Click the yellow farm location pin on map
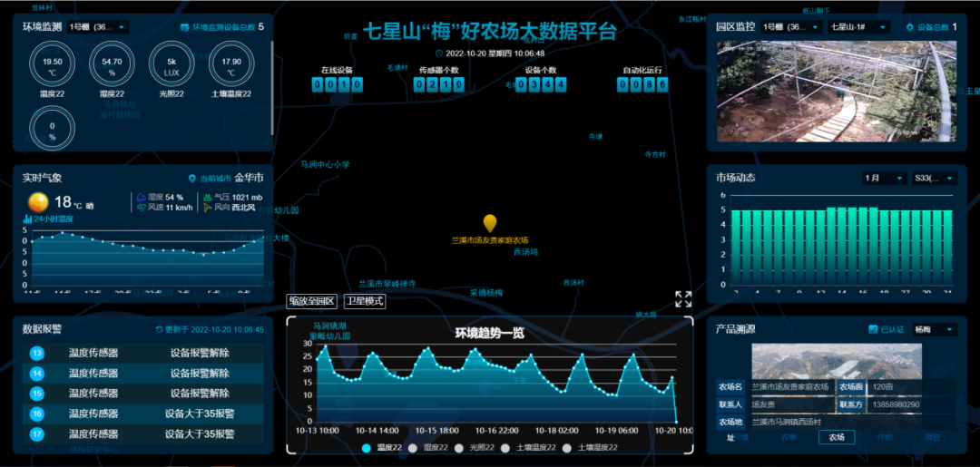This screenshot has width=980, height=467. (x=490, y=223)
